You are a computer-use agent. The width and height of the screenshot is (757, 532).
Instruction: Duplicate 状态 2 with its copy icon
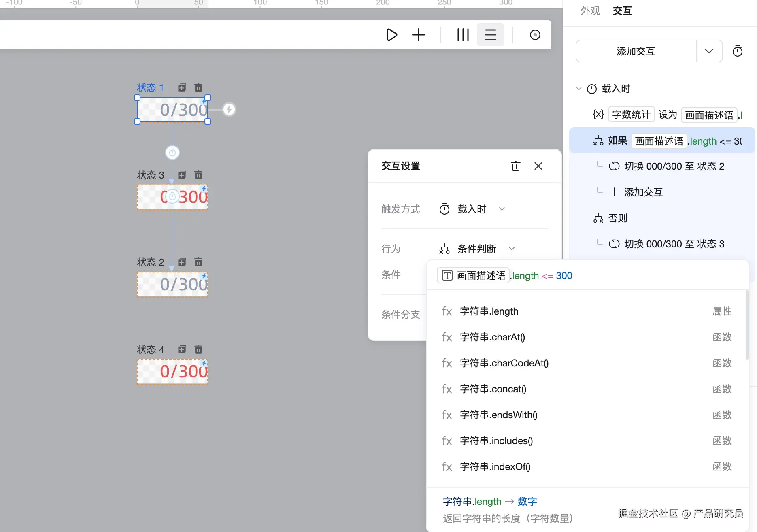(182, 262)
